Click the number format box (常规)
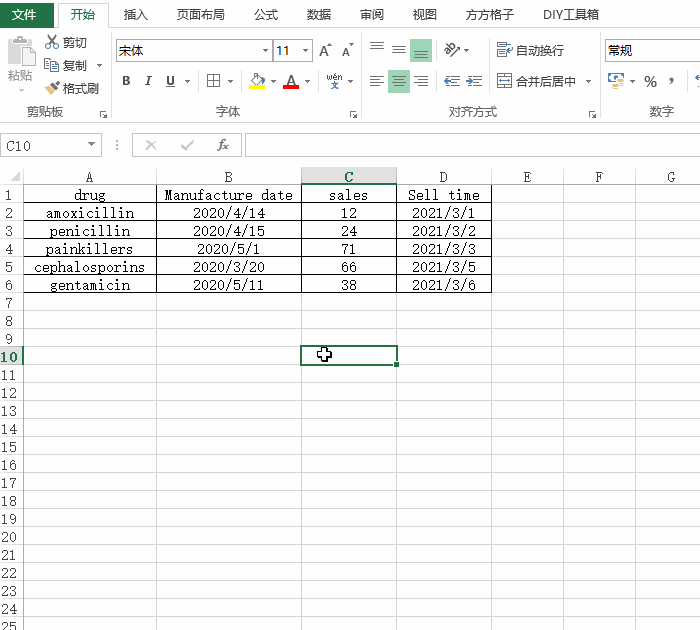This screenshot has width=700, height=630. click(652, 50)
